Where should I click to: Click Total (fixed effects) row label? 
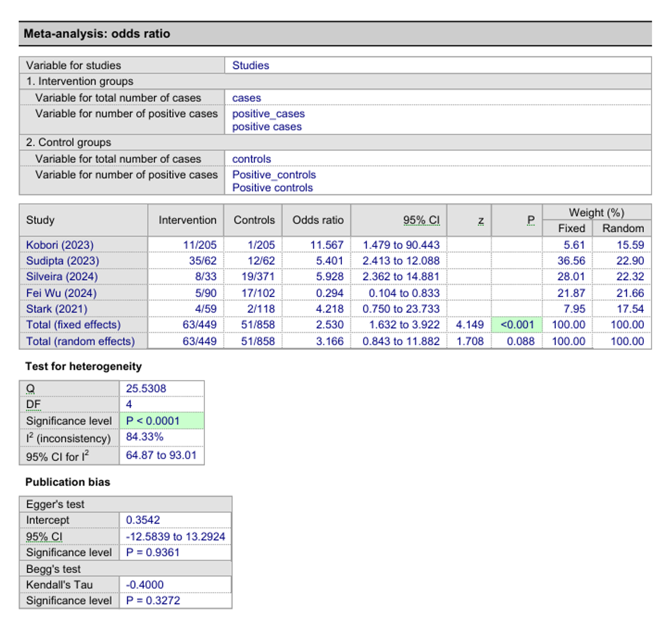pos(73,325)
